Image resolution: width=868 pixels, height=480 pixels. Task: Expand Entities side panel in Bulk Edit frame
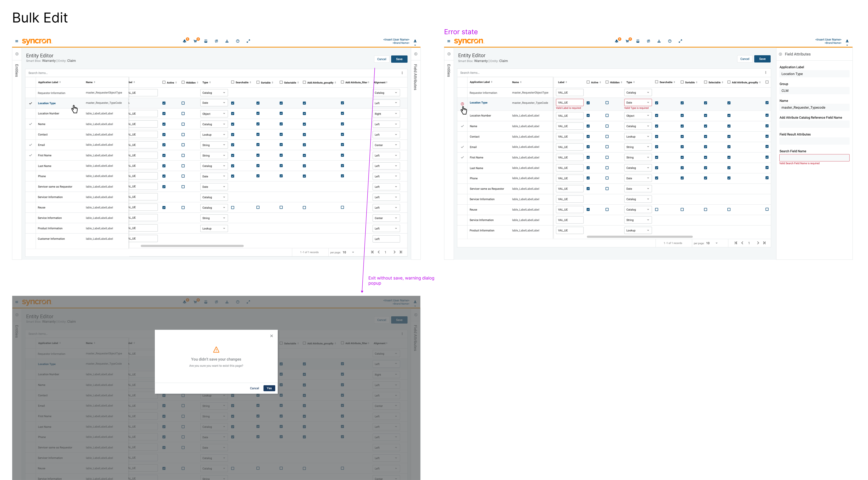pos(17,54)
